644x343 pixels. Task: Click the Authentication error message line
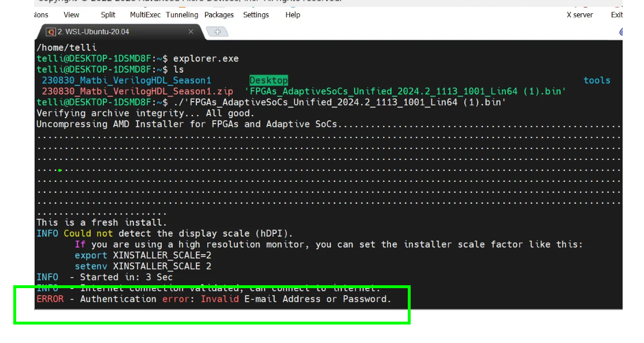pos(214,299)
